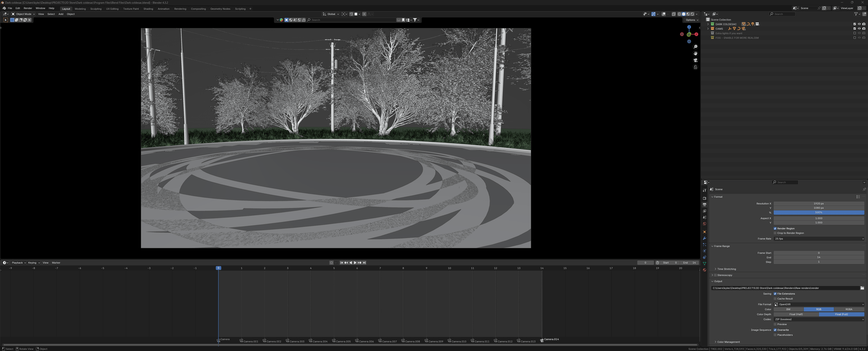Switch to the Shading workspace tab

pos(148,8)
